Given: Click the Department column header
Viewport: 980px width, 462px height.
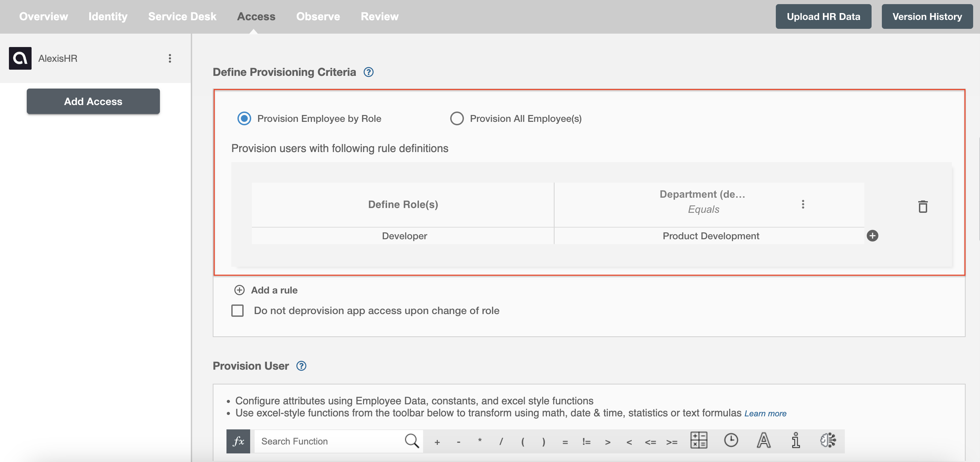Looking at the screenshot, I should coord(702,194).
